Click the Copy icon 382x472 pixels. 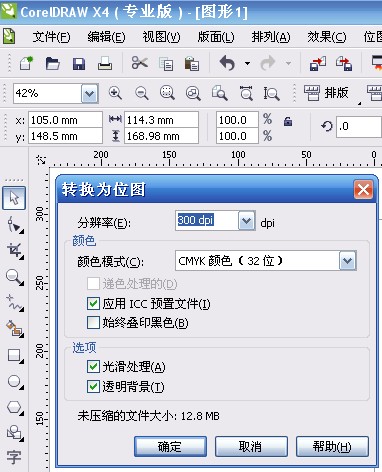[x=166, y=63]
